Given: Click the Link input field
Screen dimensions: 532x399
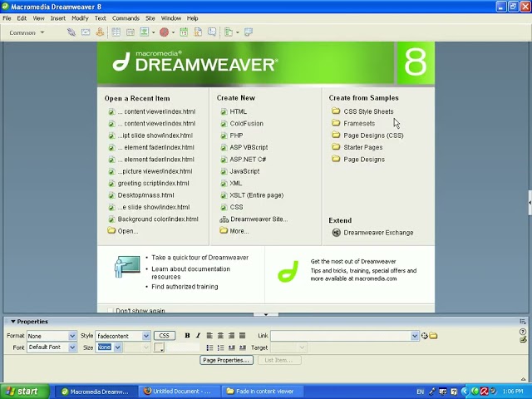Looking at the screenshot, I should coord(340,336).
